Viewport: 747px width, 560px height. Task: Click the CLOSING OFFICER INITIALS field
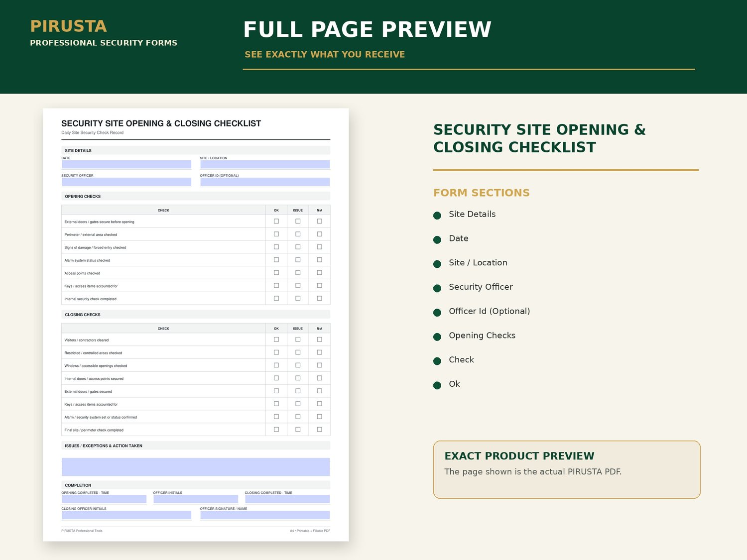click(x=126, y=515)
